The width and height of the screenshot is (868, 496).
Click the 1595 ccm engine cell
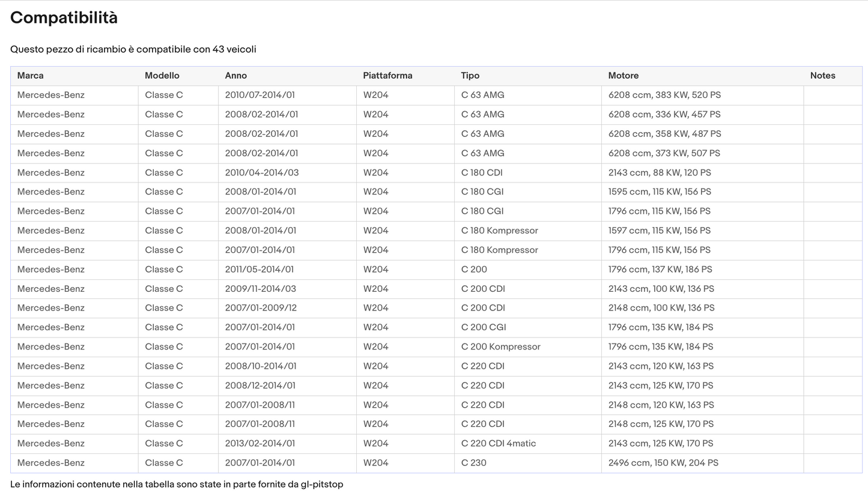coord(702,192)
